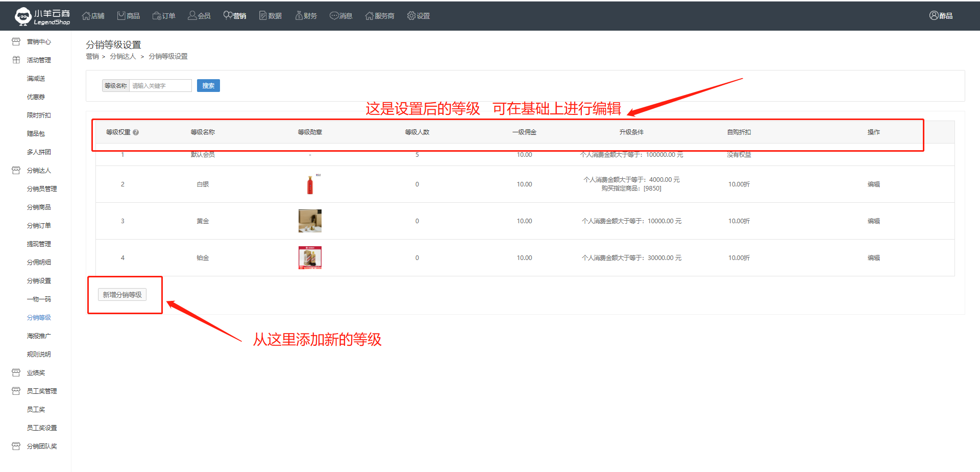
Task: Expand the 员工奖管理 sidebar group
Action: point(41,391)
